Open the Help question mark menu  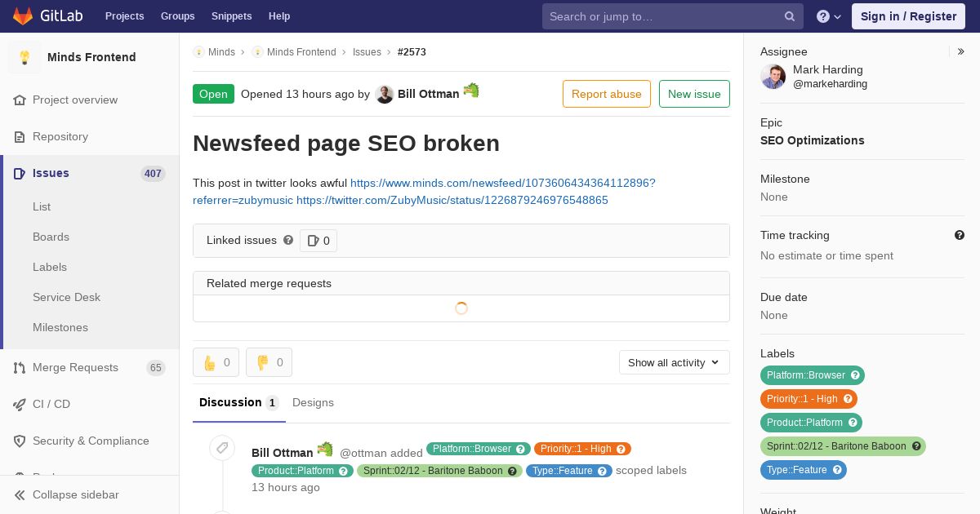pos(829,16)
